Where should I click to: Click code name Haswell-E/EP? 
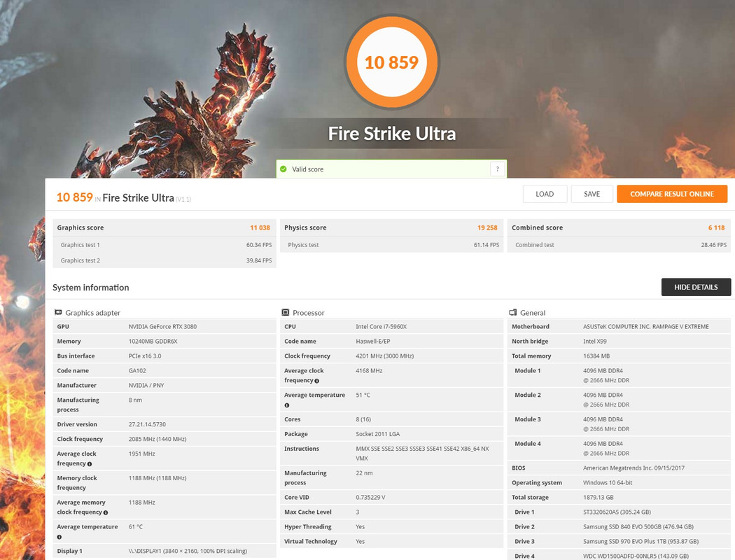point(372,341)
